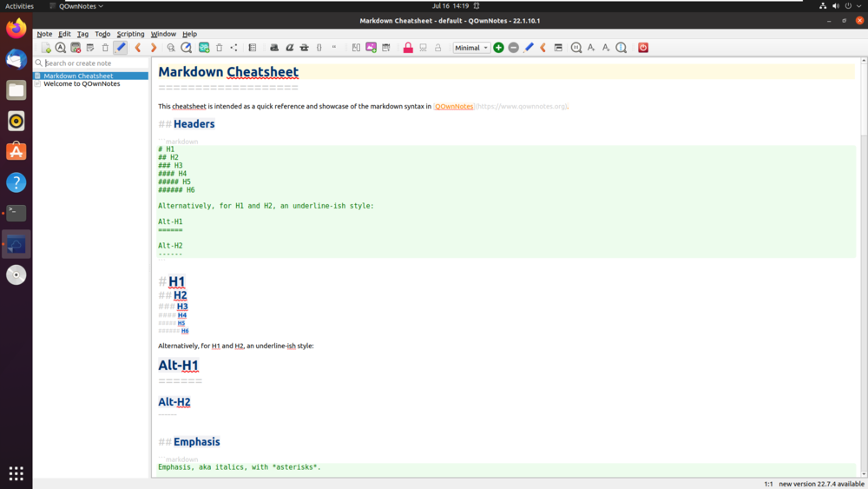Open the Minimal workspace dropdown
868x489 pixels.
[471, 48]
